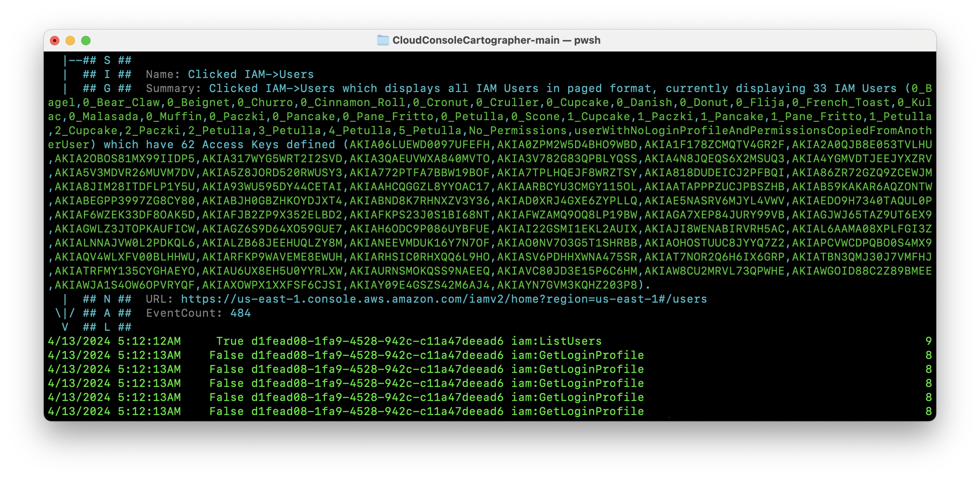This screenshot has height=479, width=980.
Task: Click access key AKIA2OBOS81MX99IIDP5
Action: [x=125, y=158]
